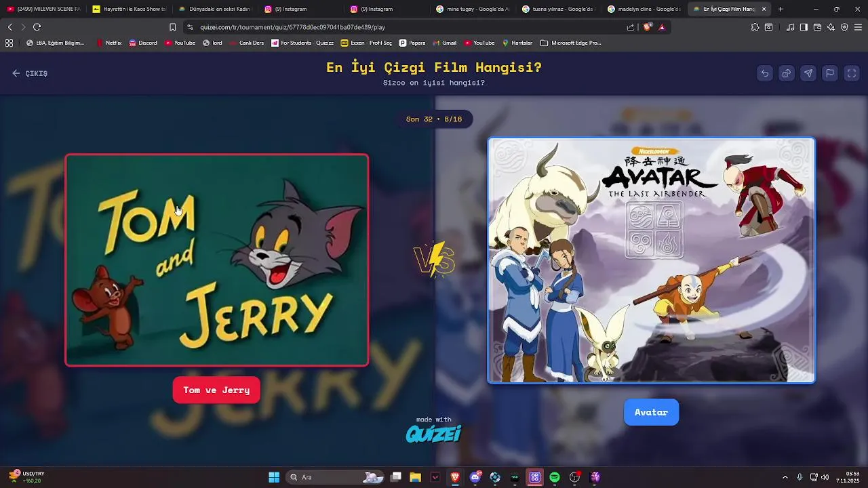Screen dimensions: 868x488
Task: Open the Canlı Ders bookmark
Action: (246, 43)
